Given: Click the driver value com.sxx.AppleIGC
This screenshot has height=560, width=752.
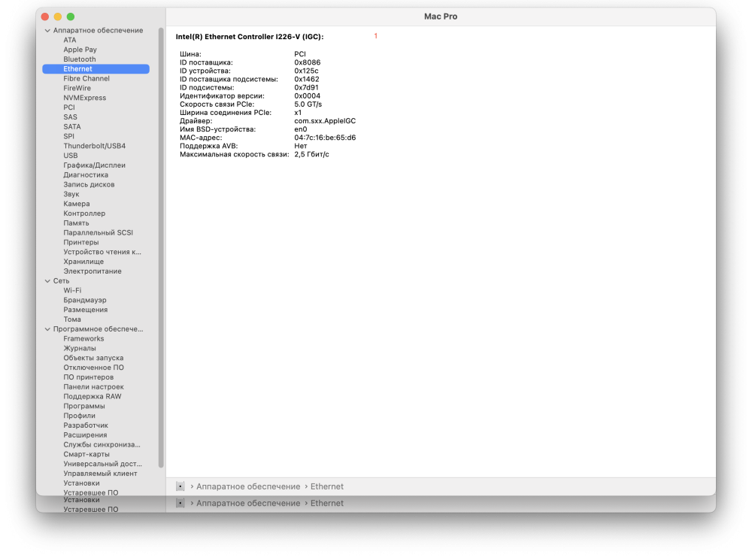Looking at the screenshot, I should [x=325, y=121].
